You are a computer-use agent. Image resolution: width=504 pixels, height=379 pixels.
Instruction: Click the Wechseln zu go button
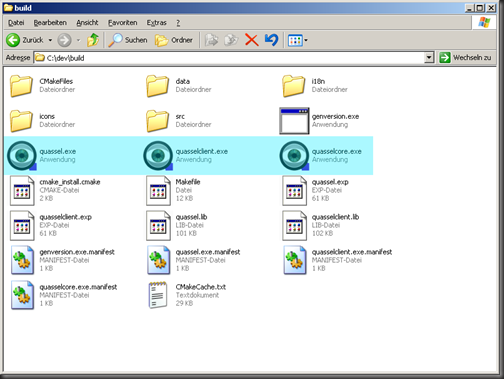465,58
